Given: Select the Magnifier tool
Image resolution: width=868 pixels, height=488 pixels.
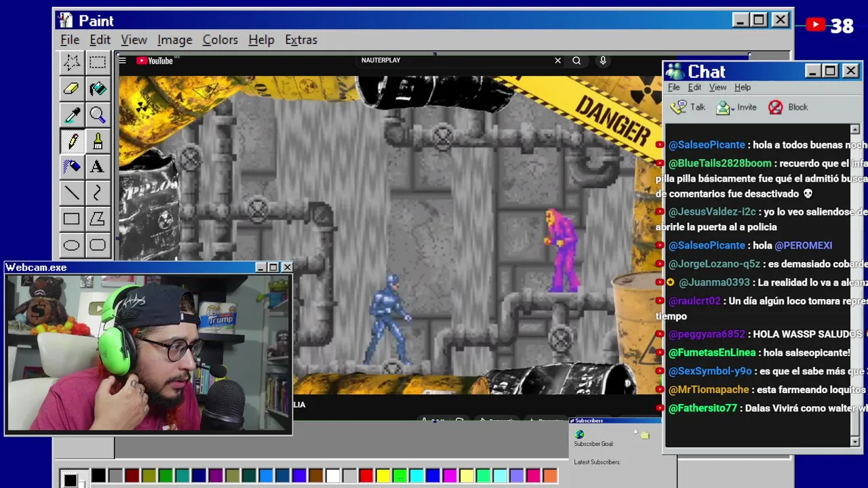Looking at the screenshot, I should coord(98,115).
